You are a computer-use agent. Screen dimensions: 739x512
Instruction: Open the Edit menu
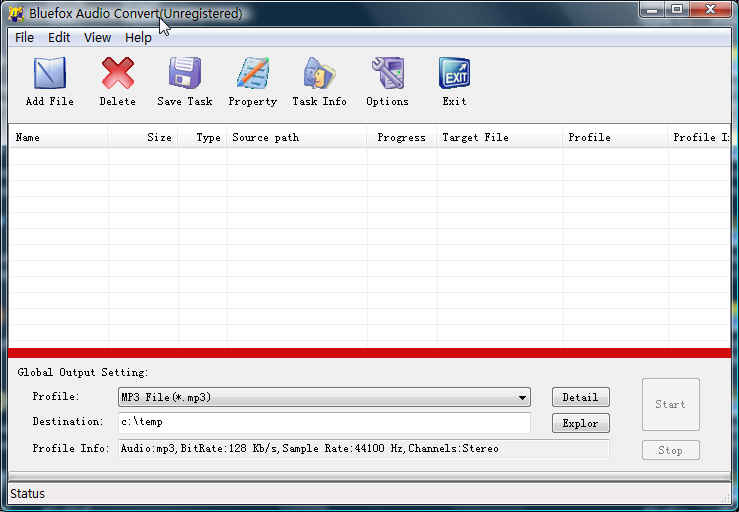59,38
